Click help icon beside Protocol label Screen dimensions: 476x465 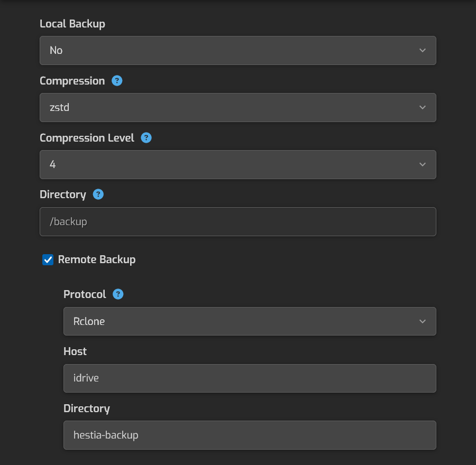[x=118, y=294]
